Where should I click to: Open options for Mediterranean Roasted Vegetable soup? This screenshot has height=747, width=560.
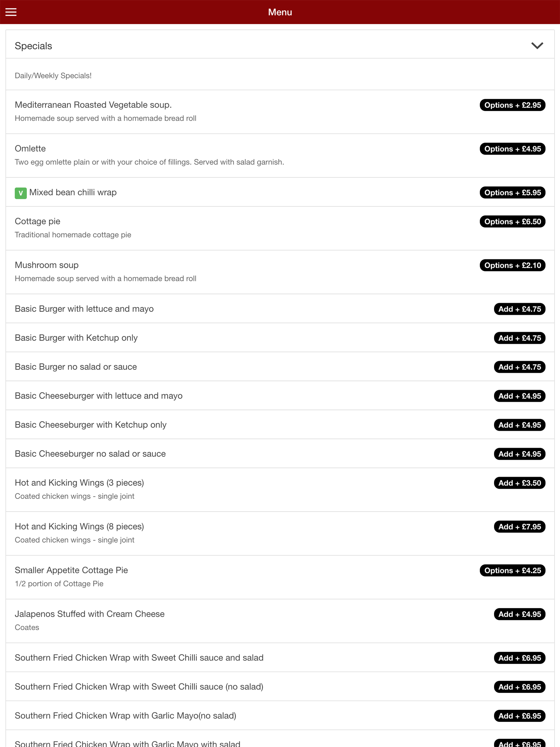point(512,105)
